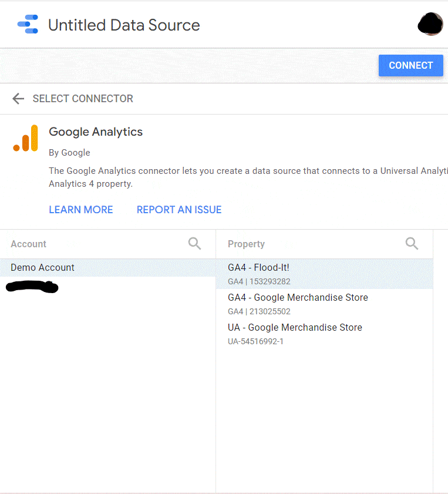Select the GA4 - Flood-It! property
448x494 pixels.
coord(324,274)
